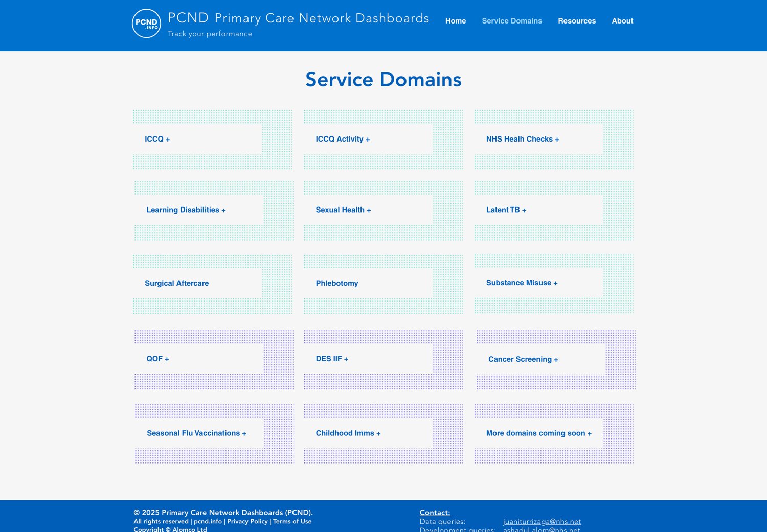Email juaniturrizaga@nhs.net for data queries
Viewport: 767px width, 532px height.
(542, 522)
